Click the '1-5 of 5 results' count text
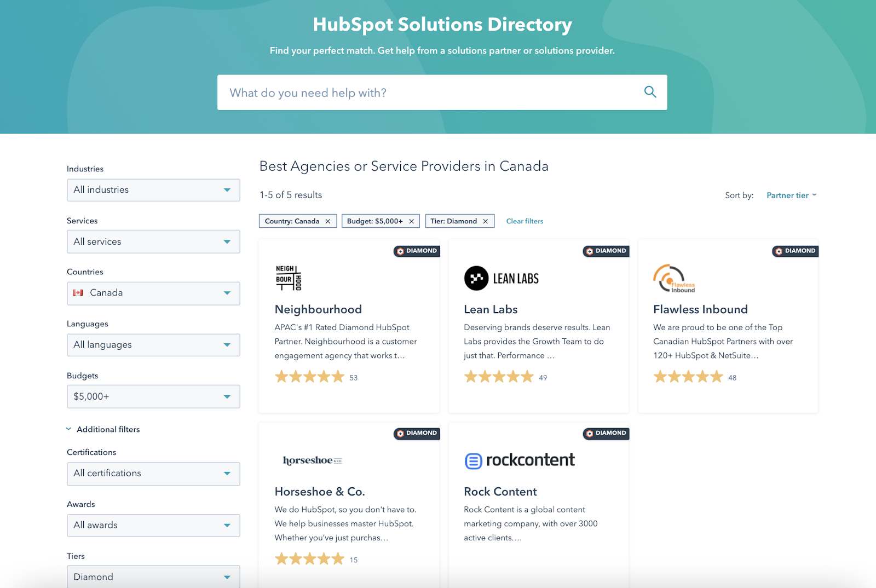 291,195
